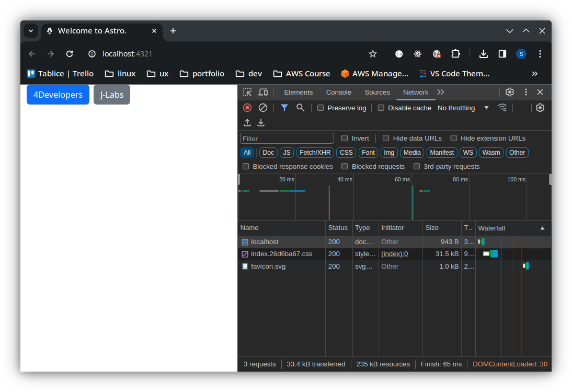Viewport: 572px width, 392px height.
Task: Open the portfolio bookmarks folder
Action: coord(202,74)
